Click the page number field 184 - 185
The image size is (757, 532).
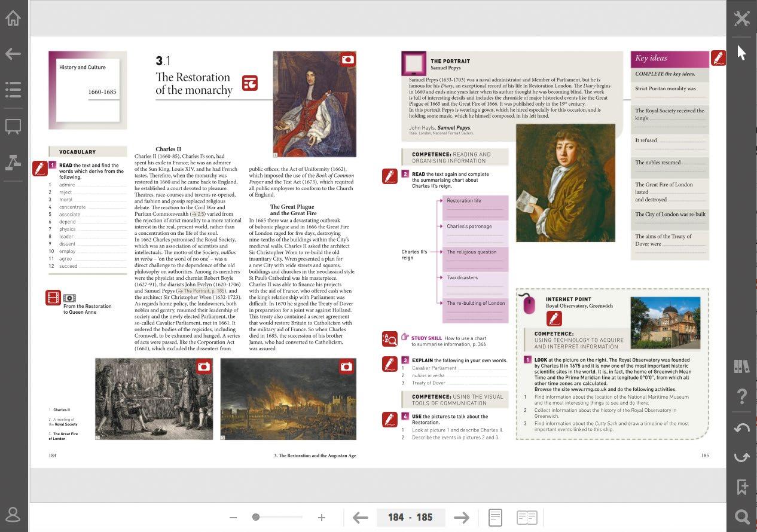[410, 518]
